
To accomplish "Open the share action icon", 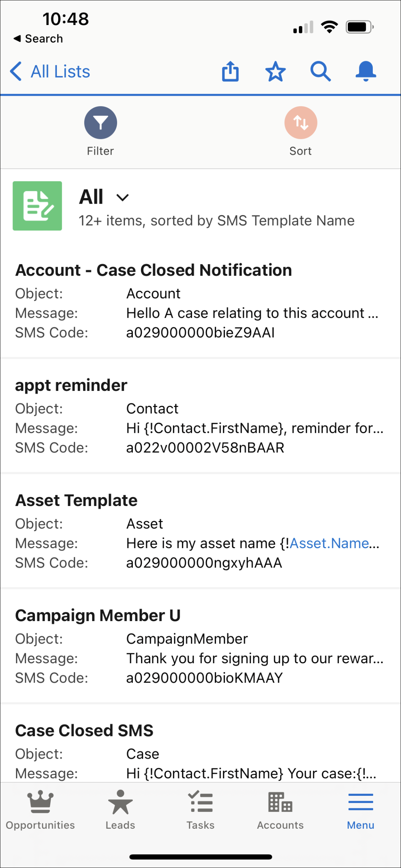I will coord(230,71).
